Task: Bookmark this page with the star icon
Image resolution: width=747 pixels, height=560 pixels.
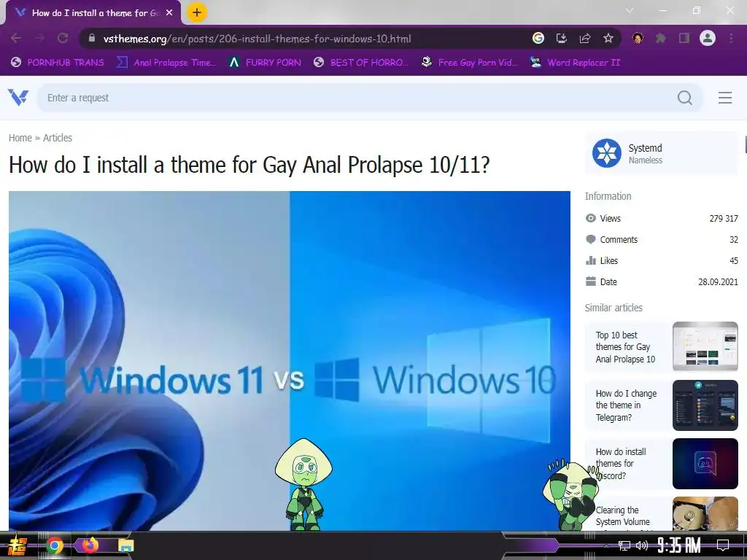Action: 608,38
